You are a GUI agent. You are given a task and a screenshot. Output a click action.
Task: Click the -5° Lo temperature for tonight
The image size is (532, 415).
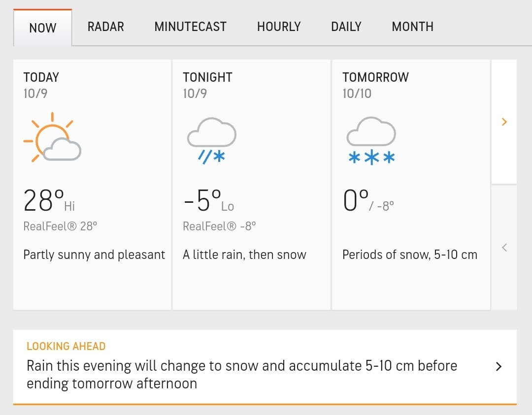[x=208, y=200]
